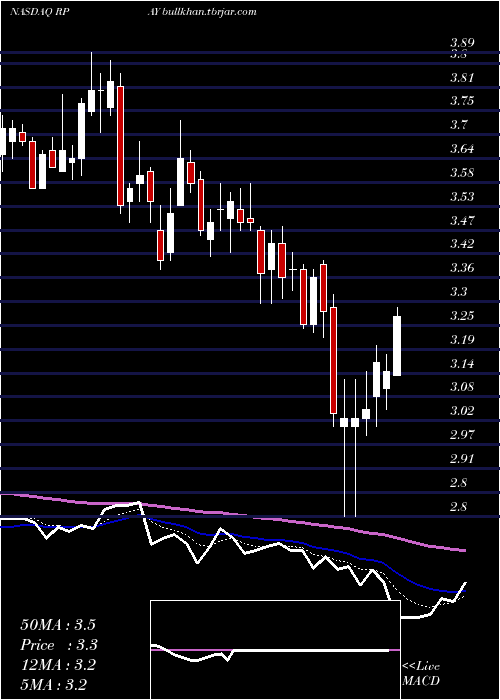Click the 3.19 price axis label
Viewport: 500px width, 700px height.
pos(462,340)
